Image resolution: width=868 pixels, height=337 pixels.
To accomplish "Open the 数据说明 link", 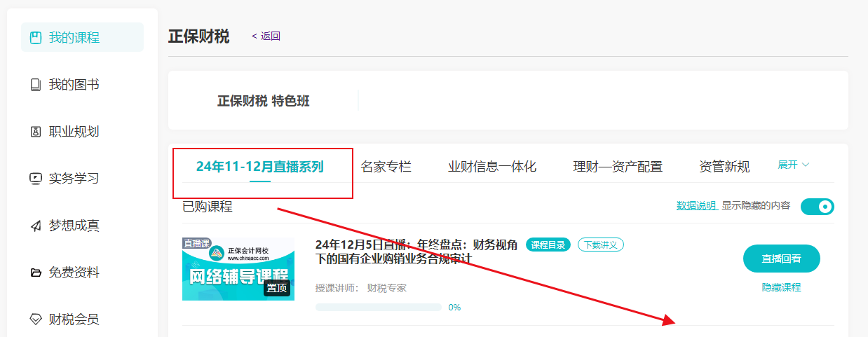I will tap(696, 205).
